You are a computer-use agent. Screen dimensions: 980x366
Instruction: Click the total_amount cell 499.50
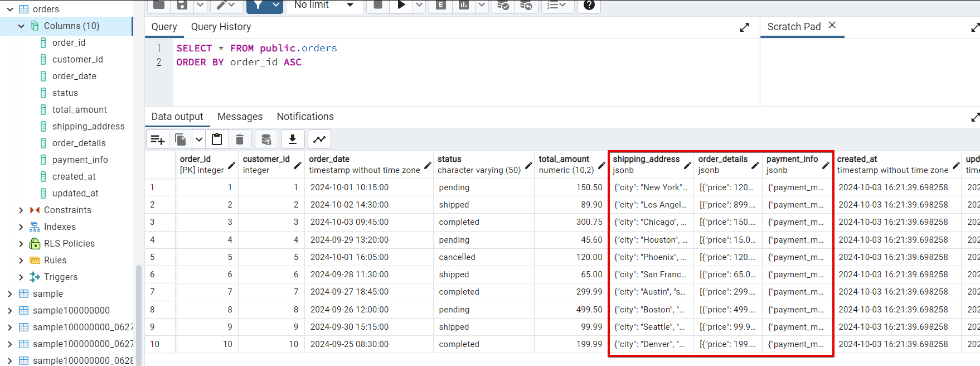pyautogui.click(x=571, y=310)
